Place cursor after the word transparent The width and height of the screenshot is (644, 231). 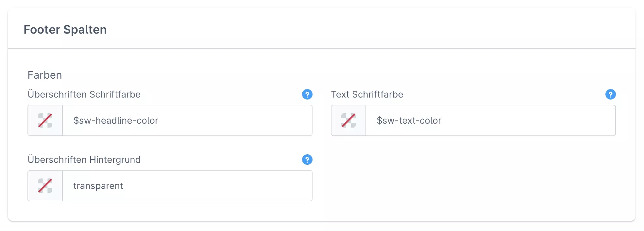(124, 186)
